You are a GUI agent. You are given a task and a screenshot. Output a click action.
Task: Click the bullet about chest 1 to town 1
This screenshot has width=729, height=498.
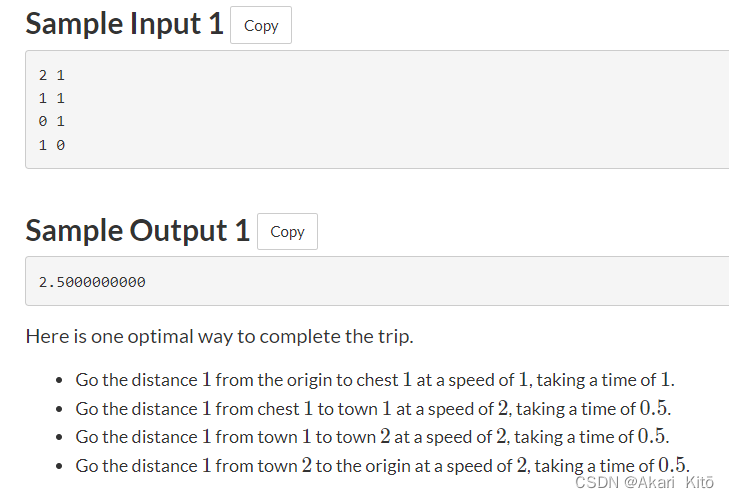373,408
